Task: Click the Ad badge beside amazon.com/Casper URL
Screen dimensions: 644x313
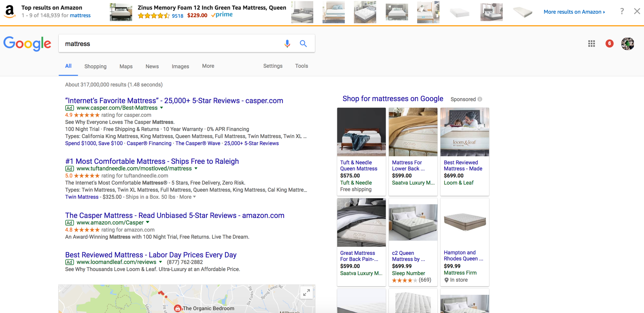Action: click(69, 223)
